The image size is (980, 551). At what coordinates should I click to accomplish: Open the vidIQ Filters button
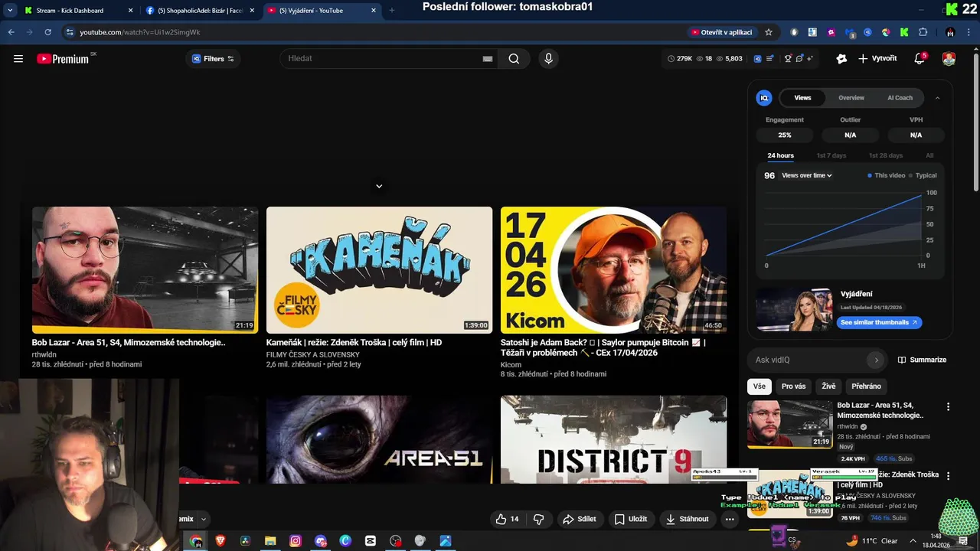[213, 58]
